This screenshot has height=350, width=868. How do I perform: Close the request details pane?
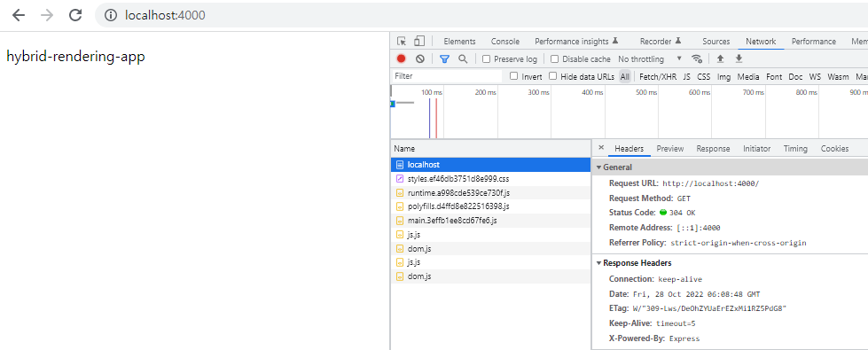601,148
